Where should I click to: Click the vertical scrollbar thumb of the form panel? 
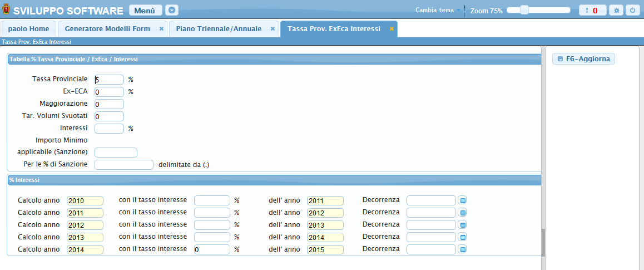[543, 243]
